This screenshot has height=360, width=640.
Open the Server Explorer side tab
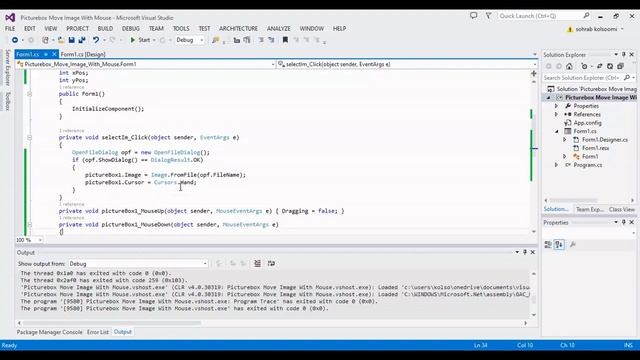7,67
